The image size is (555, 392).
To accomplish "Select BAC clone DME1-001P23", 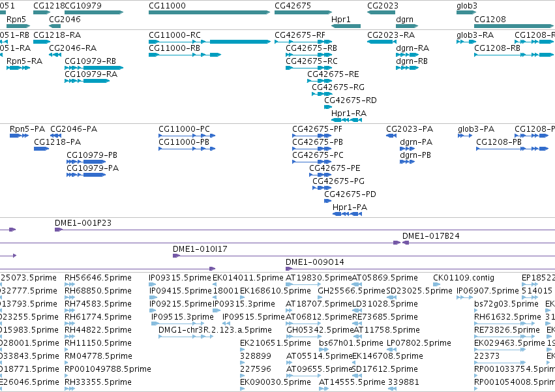I will (x=305, y=230).
